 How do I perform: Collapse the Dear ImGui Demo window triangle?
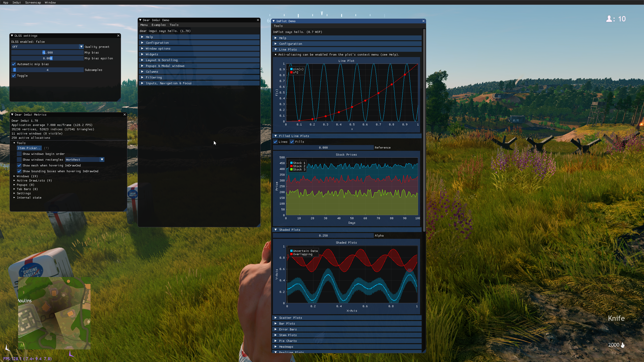[x=140, y=20]
